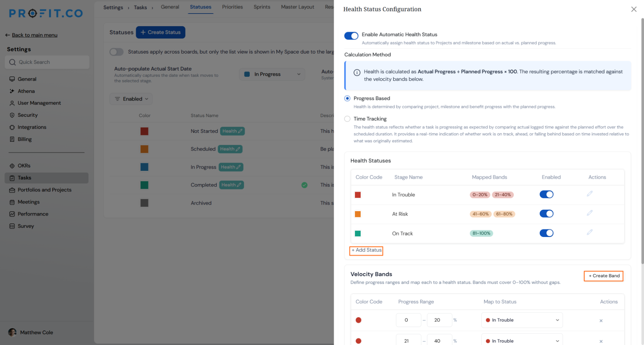Click the Portfolios and Projects briefcase icon
644x345 pixels.
click(12, 190)
